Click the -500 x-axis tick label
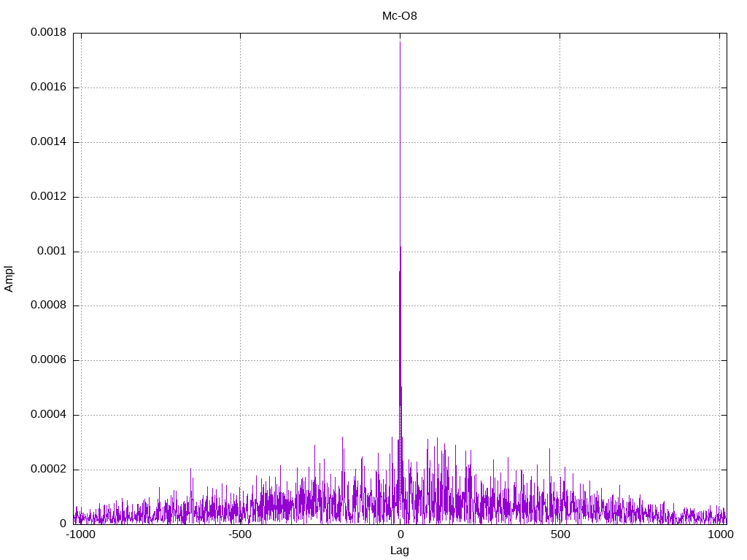The height and width of the screenshot is (560, 747). 240,534
